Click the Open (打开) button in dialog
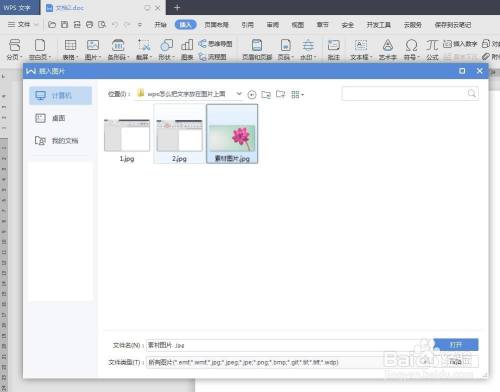Screen dimensions: 500x392 pos(456,345)
